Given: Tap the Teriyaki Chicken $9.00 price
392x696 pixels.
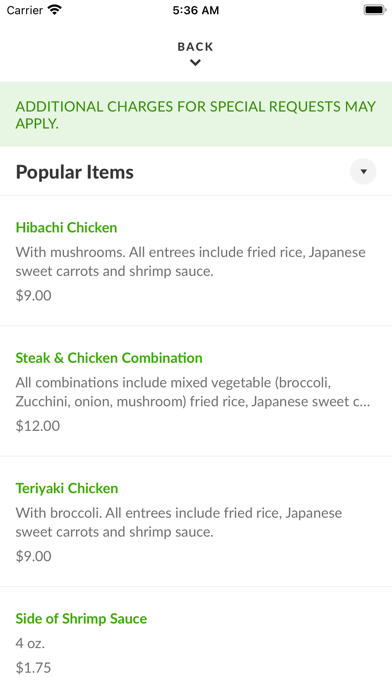Looking at the screenshot, I should 33,556.
